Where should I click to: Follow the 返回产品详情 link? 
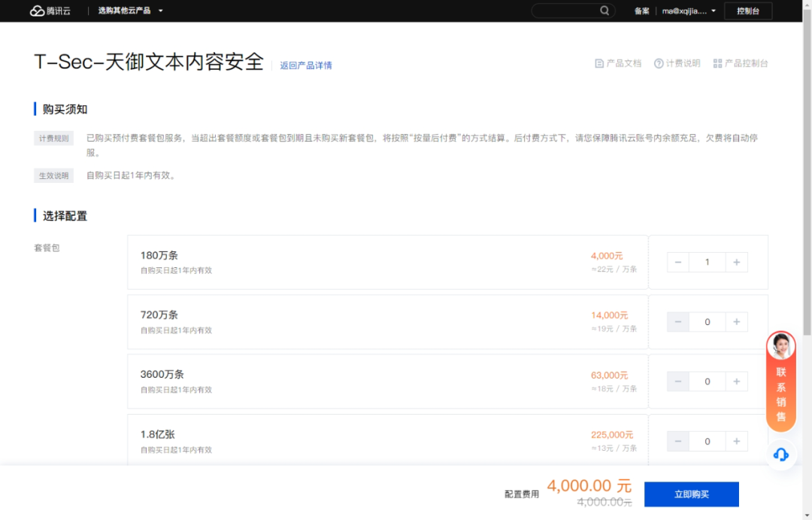[x=305, y=65]
